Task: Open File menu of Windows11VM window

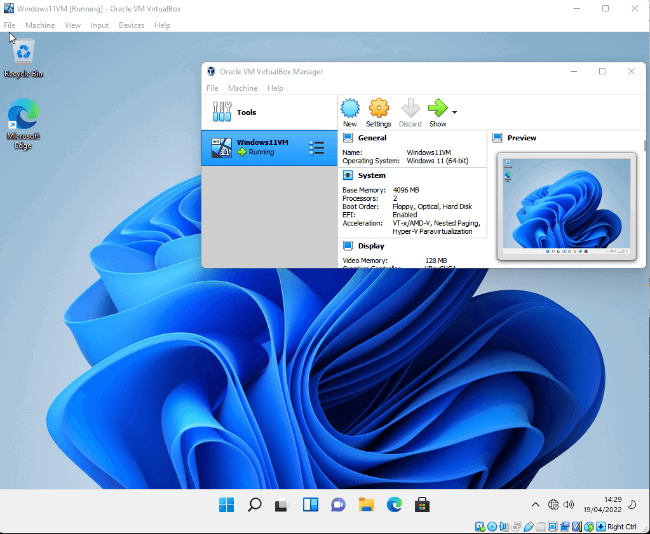Action: pos(9,25)
